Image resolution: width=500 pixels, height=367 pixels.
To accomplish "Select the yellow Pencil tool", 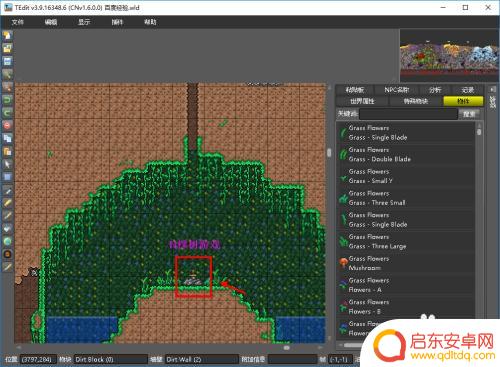I will [x=7, y=203].
